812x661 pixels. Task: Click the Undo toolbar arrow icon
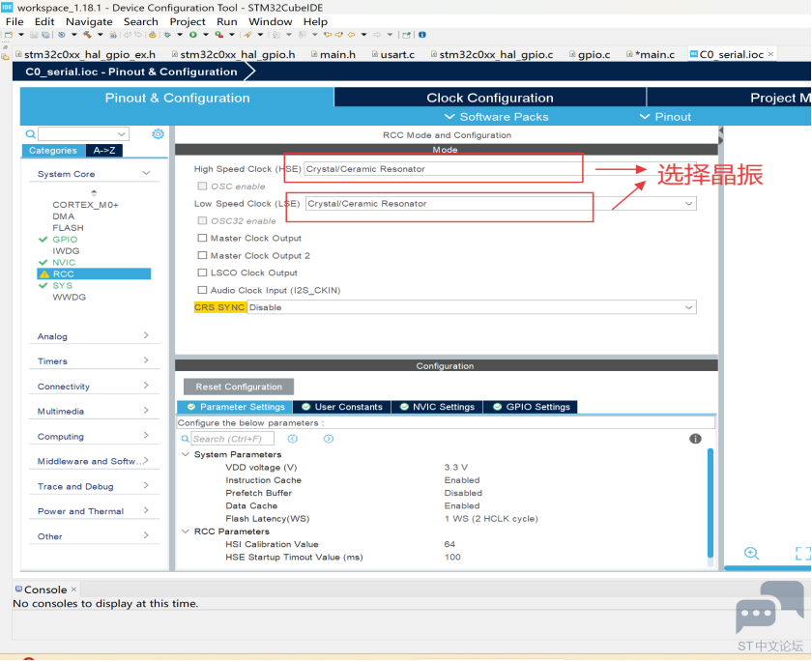tap(127, 35)
